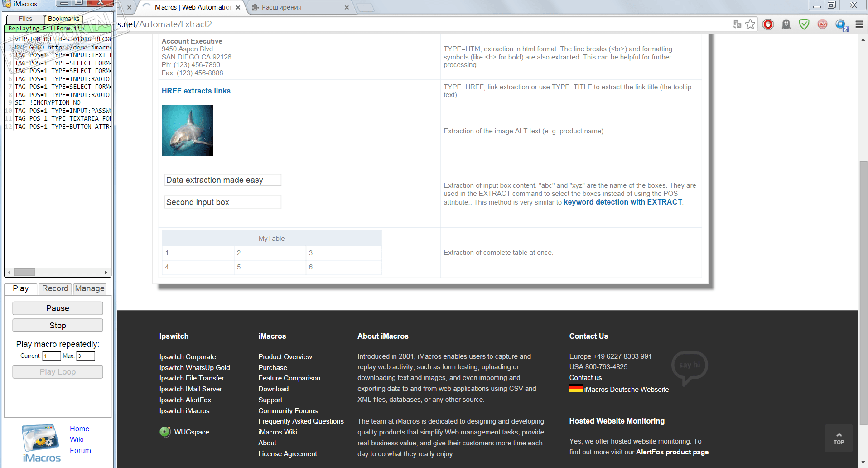Viewport: 868px width, 468px height.
Task: Click the macro editor scroll-left arrow
Action: click(9, 272)
